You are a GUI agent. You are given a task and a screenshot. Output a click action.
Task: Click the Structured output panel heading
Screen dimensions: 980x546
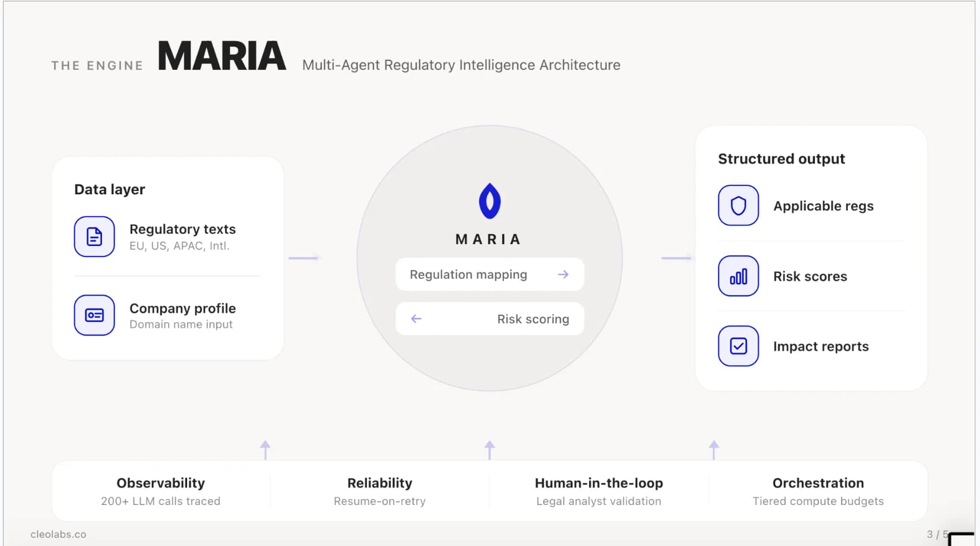(781, 159)
